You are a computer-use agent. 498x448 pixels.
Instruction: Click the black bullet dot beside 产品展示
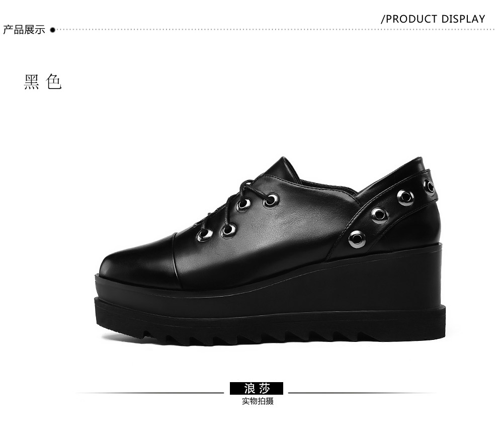53,30
